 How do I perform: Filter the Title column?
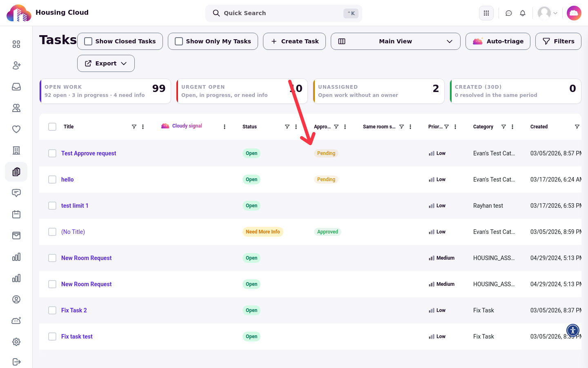click(134, 127)
